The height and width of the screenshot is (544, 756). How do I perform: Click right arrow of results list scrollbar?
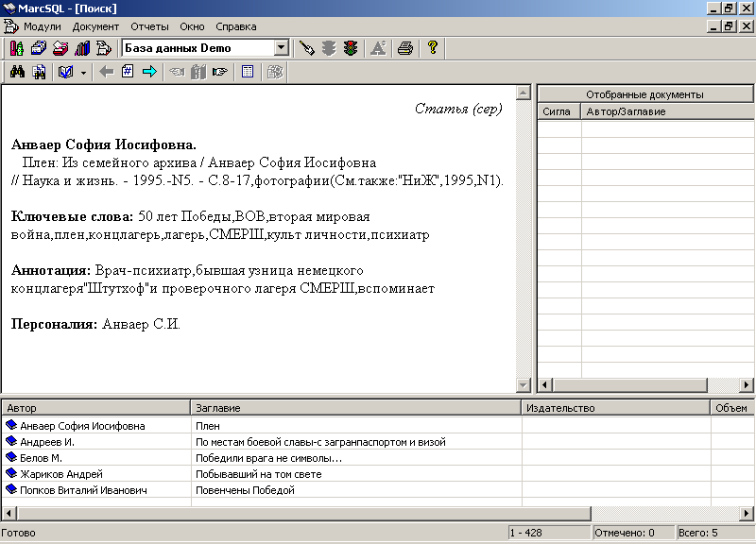pos(747,513)
